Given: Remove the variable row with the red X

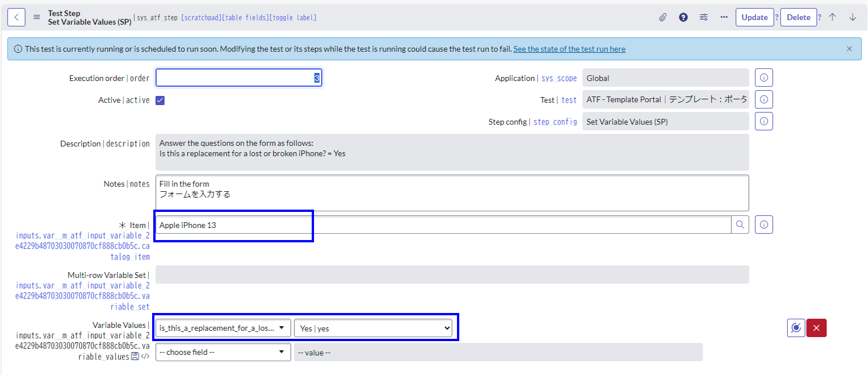Looking at the screenshot, I should click(816, 328).
